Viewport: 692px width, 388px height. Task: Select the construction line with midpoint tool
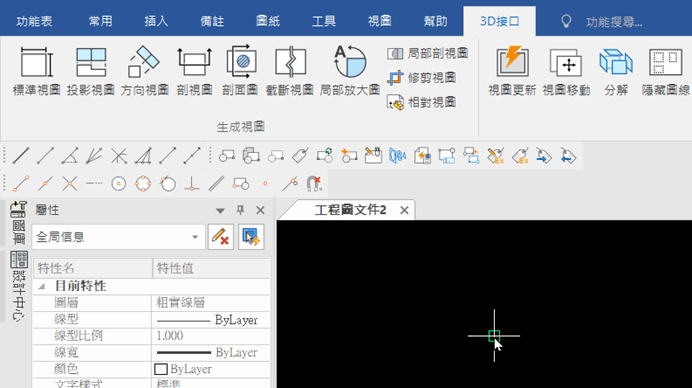click(192, 156)
